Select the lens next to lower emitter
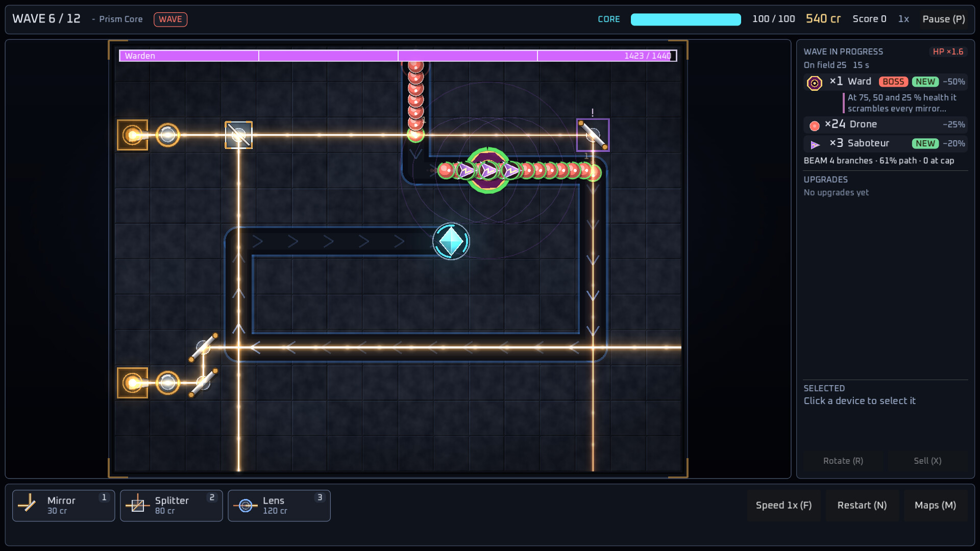980x551 pixels. click(168, 383)
